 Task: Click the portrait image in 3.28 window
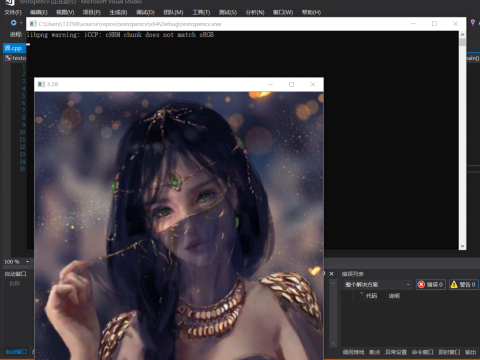(x=179, y=226)
